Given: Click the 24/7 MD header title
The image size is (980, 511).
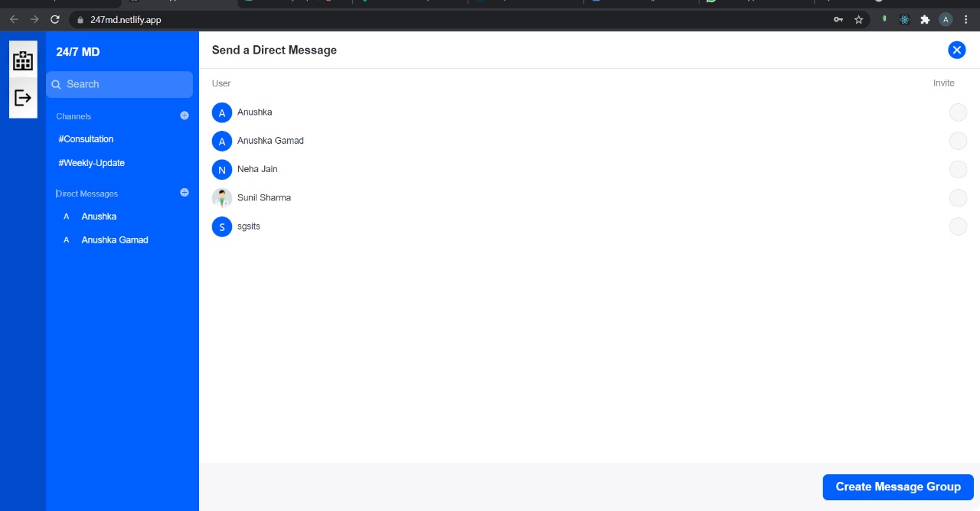Looking at the screenshot, I should point(78,52).
